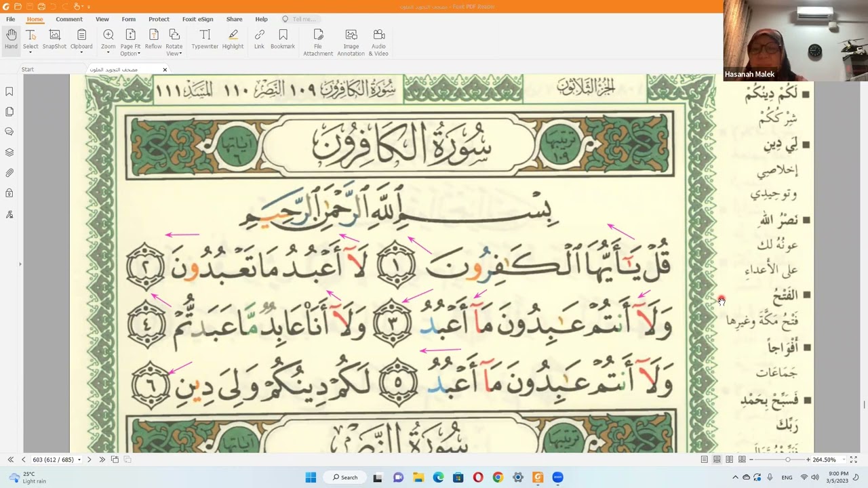The height and width of the screenshot is (488, 868).
Task: Open the Share ribbon tab
Action: click(x=234, y=19)
